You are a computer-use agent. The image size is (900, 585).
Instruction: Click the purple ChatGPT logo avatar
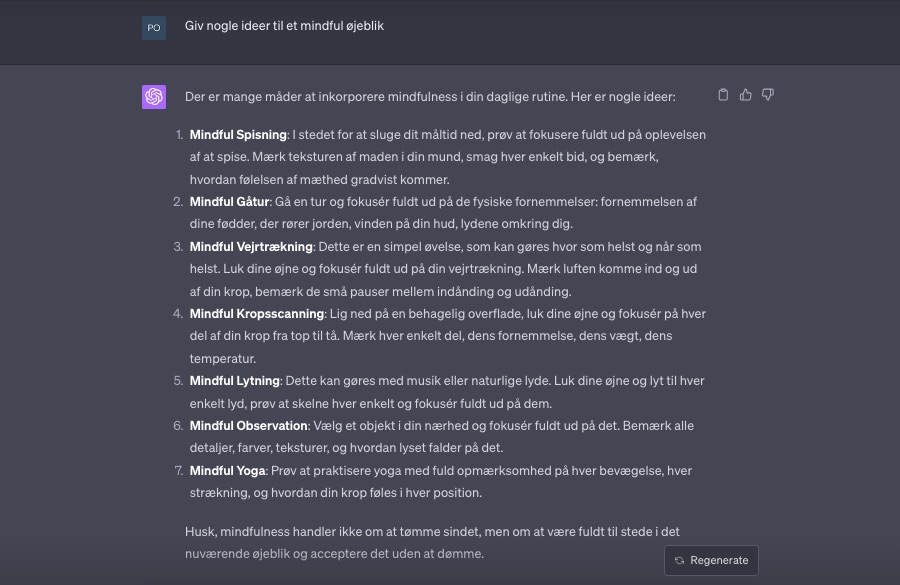click(154, 97)
